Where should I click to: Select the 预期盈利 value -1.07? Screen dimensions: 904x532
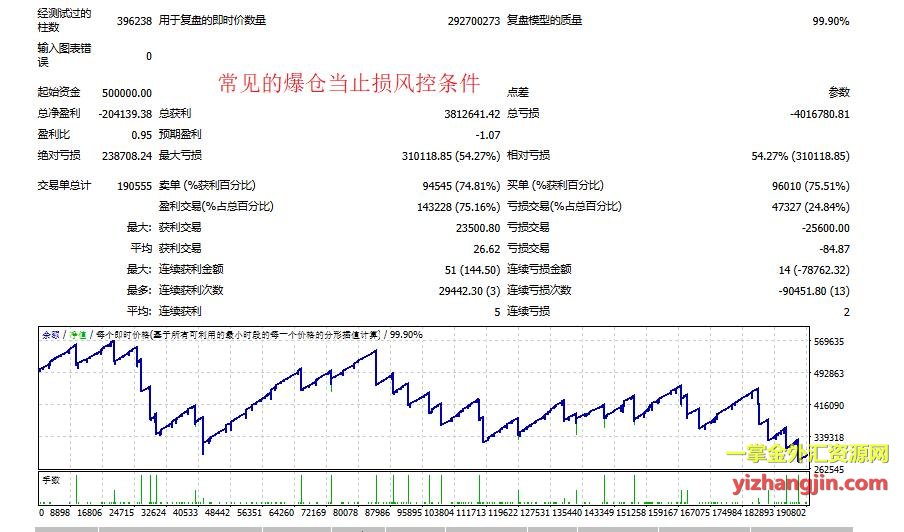tap(487, 134)
